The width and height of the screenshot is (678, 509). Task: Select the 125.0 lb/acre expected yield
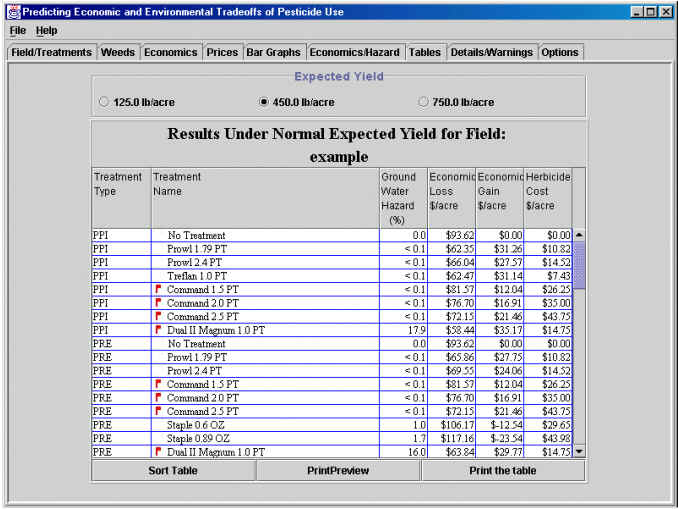(105, 102)
